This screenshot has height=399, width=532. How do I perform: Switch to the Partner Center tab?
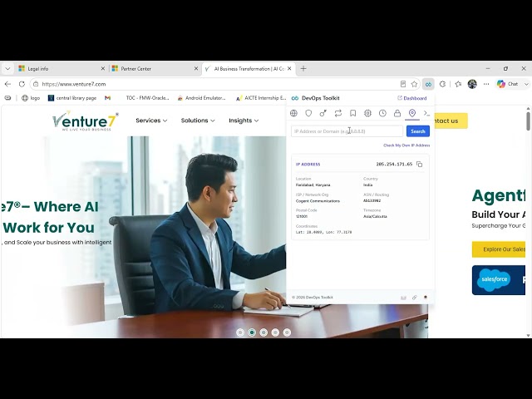click(155, 68)
